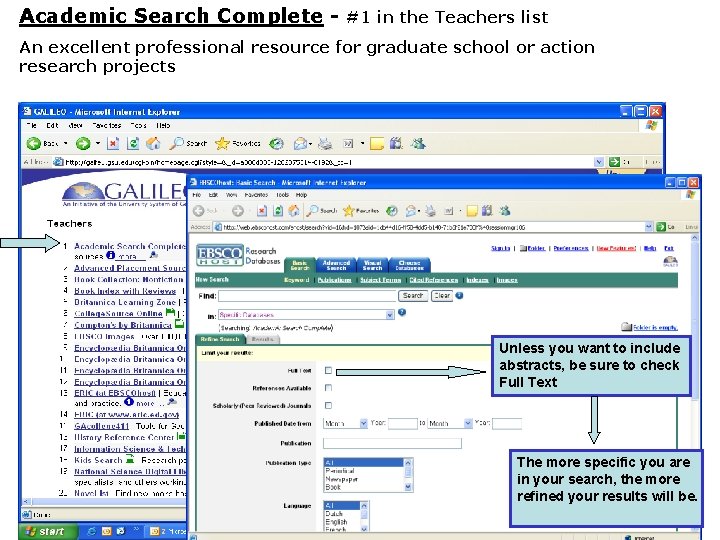Check the References Available checkbox

[328, 388]
